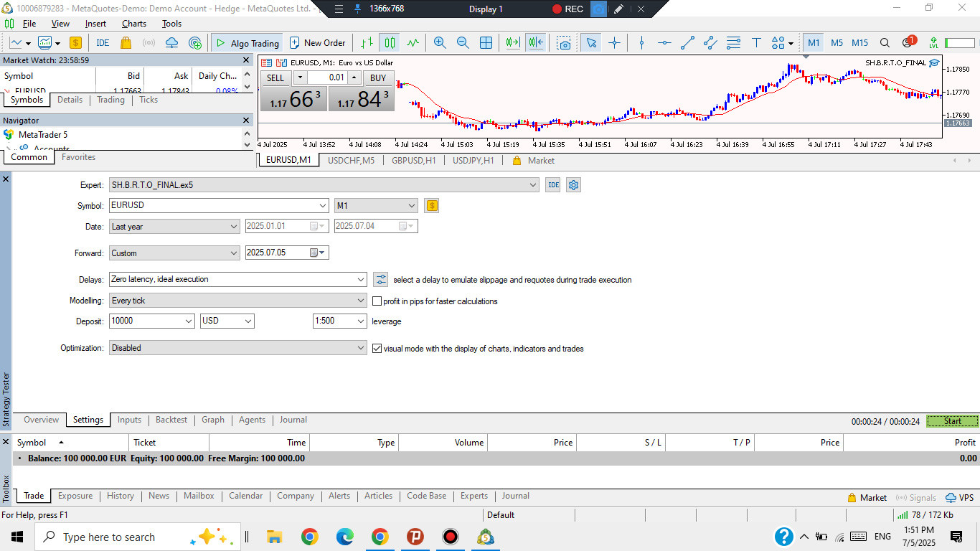Select the trendline drawing tool
980x551 pixels.
[x=687, y=43]
